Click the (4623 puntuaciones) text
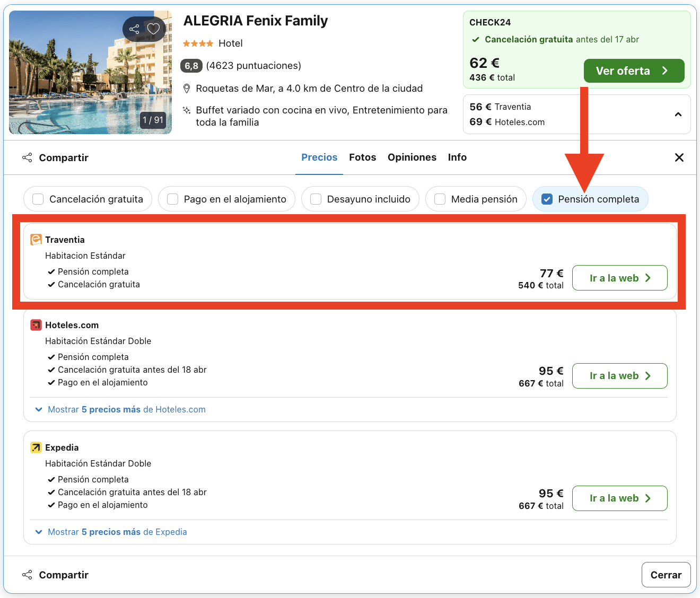Image resolution: width=700 pixels, height=598 pixels. (x=253, y=66)
